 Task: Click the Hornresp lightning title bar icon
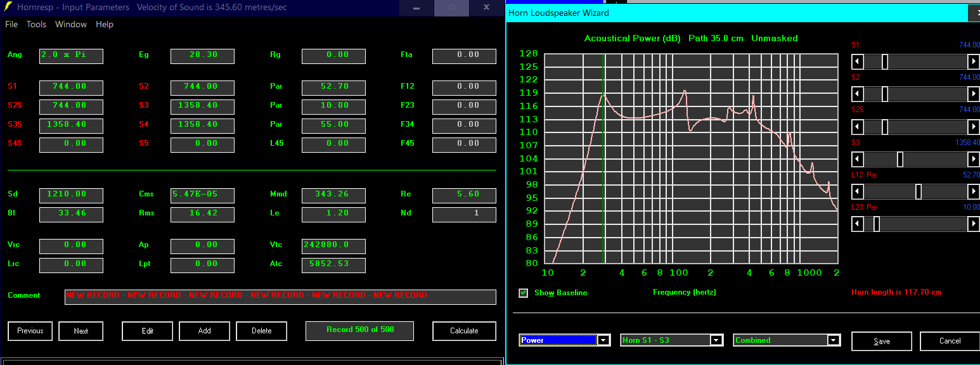pyautogui.click(x=8, y=7)
